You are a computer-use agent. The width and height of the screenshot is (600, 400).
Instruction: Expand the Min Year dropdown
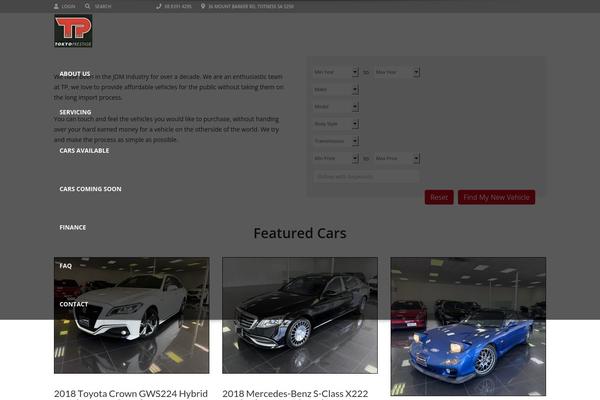pyautogui.click(x=336, y=72)
